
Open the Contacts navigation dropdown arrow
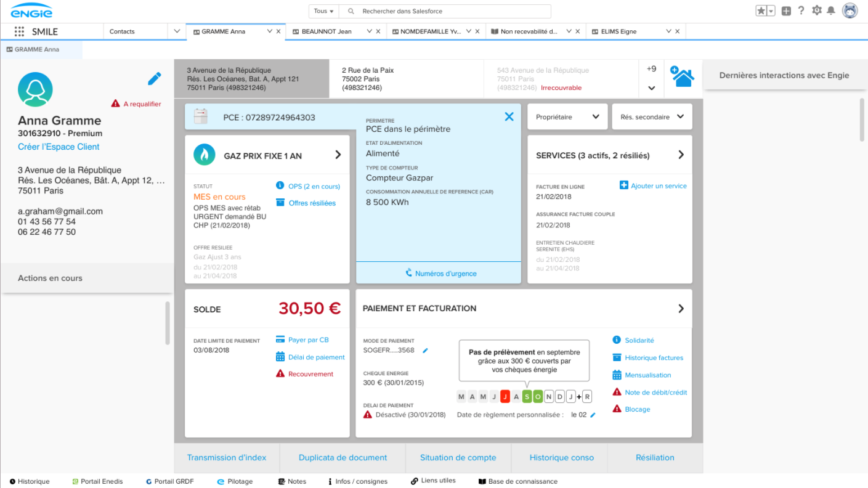(x=177, y=31)
